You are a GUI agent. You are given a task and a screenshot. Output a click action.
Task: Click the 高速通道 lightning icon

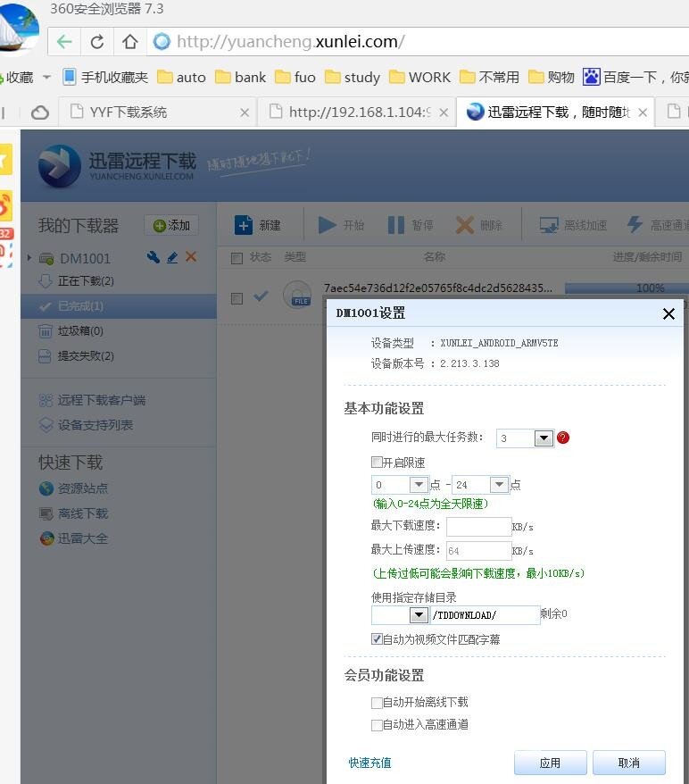coord(635,225)
